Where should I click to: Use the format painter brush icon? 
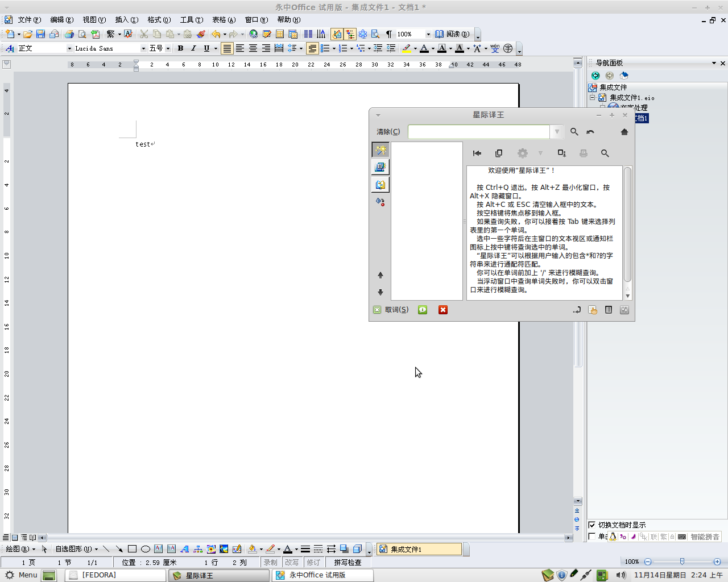201,34
